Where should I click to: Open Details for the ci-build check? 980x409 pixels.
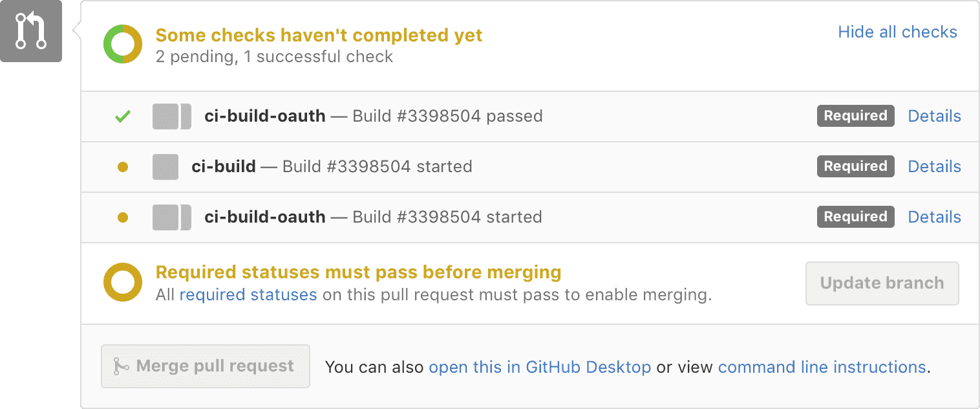tap(934, 167)
